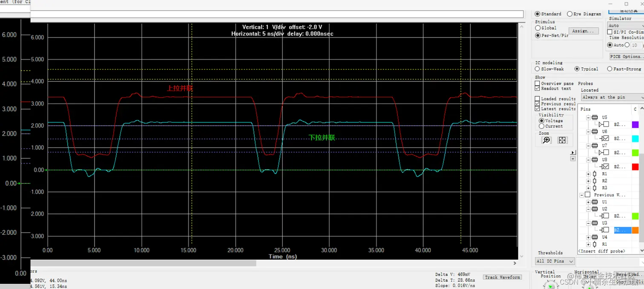This screenshot has height=289, width=644.
Task: Toggle U5 pin probe checkbox
Action: (x=606, y=124)
